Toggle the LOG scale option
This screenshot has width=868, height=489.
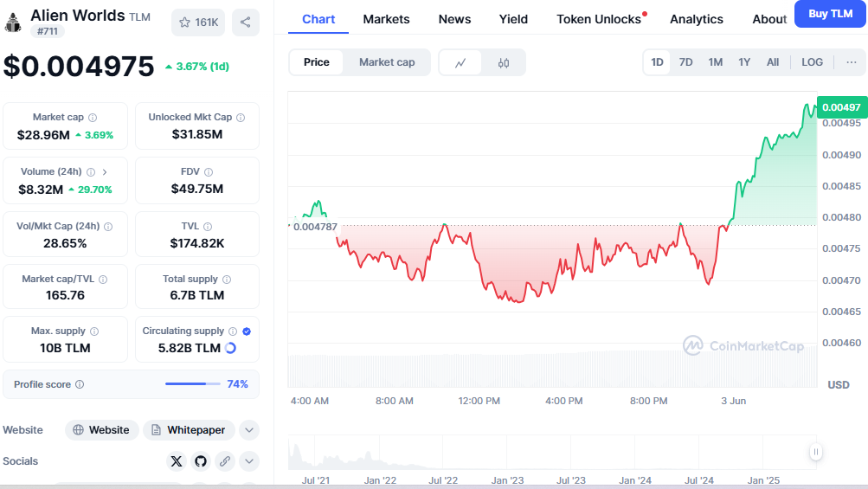tap(813, 62)
